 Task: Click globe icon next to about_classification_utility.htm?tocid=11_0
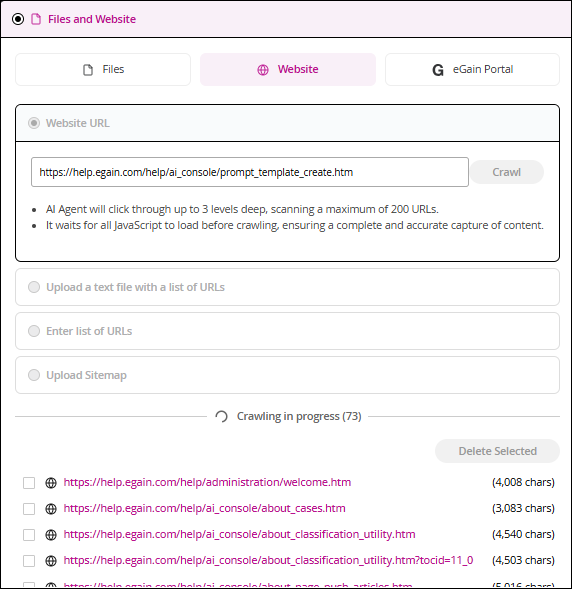click(51, 560)
